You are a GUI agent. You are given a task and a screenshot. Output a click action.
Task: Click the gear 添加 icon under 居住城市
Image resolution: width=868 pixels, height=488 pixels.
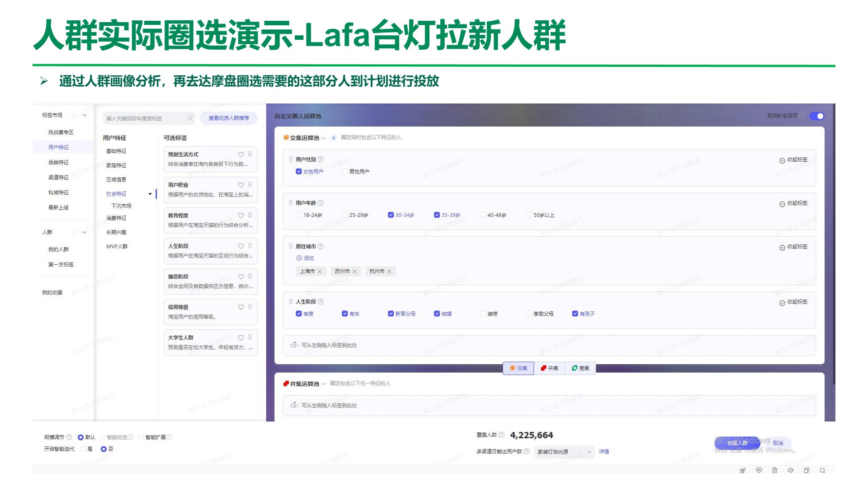point(299,258)
